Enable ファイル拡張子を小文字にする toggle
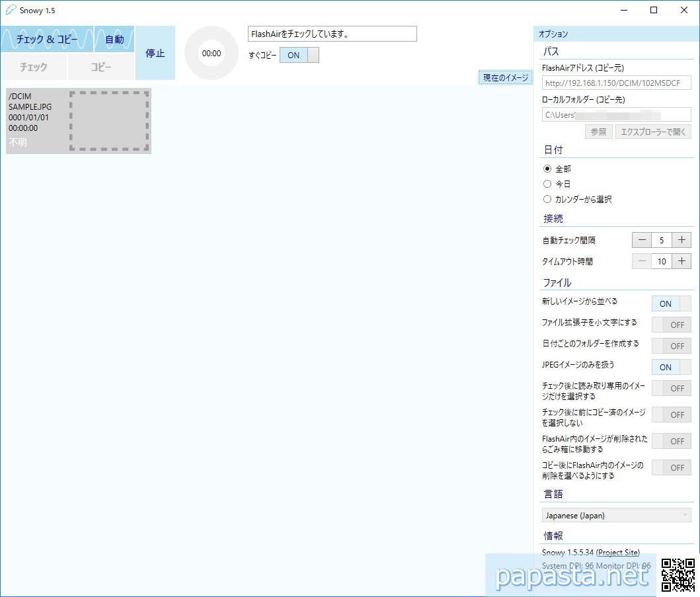 tap(671, 325)
